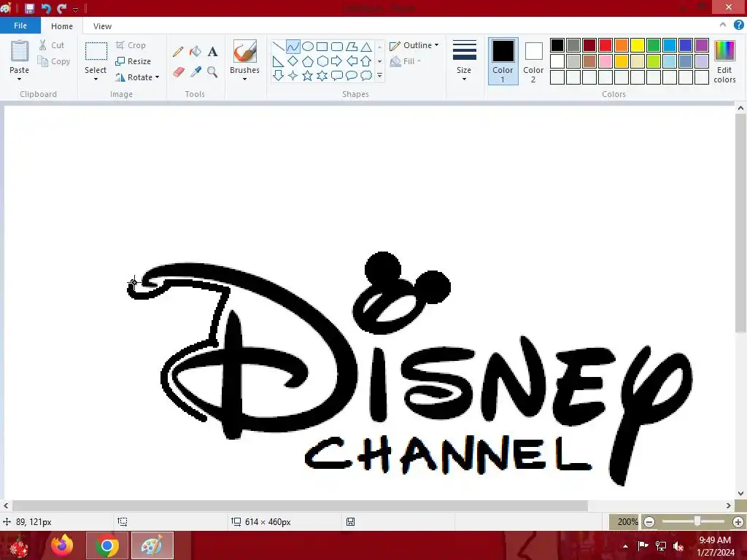Open Edit colors
The image size is (747, 560).
pyautogui.click(x=724, y=62)
